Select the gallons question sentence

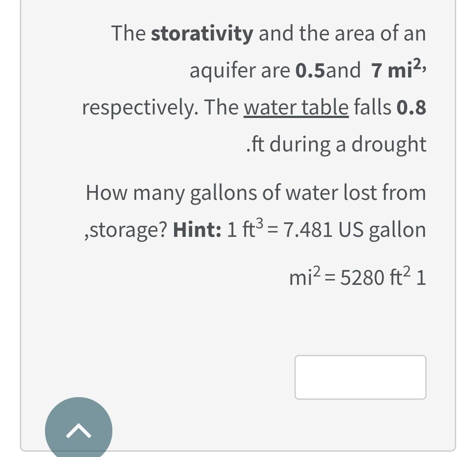click(x=256, y=192)
